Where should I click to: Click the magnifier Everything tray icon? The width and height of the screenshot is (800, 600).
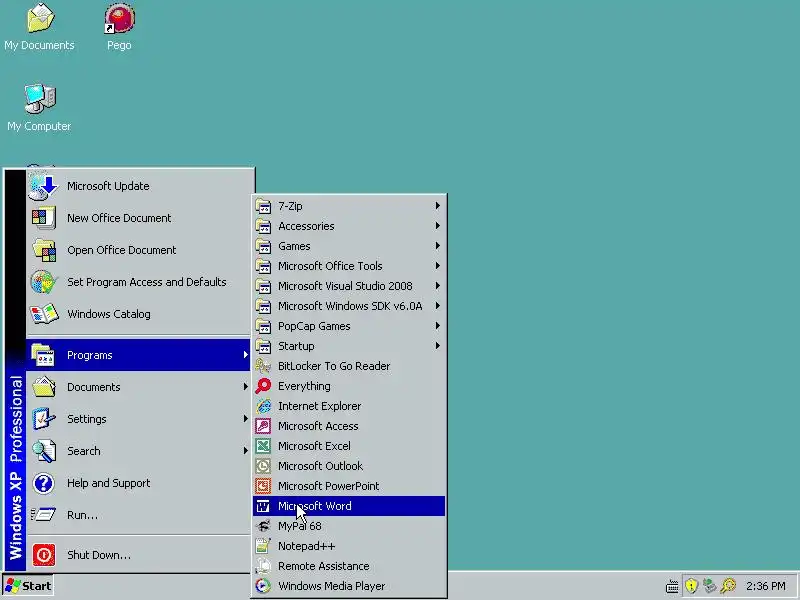[728, 586]
